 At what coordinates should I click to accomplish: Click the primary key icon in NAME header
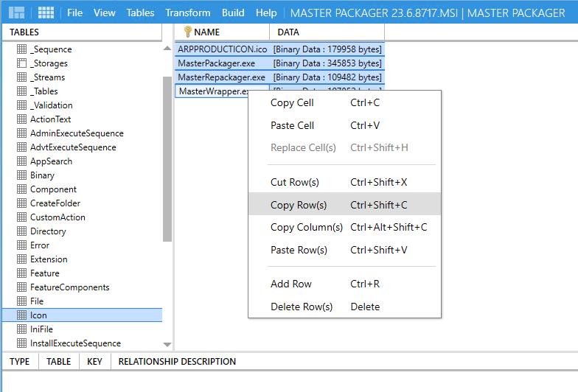[x=187, y=32]
